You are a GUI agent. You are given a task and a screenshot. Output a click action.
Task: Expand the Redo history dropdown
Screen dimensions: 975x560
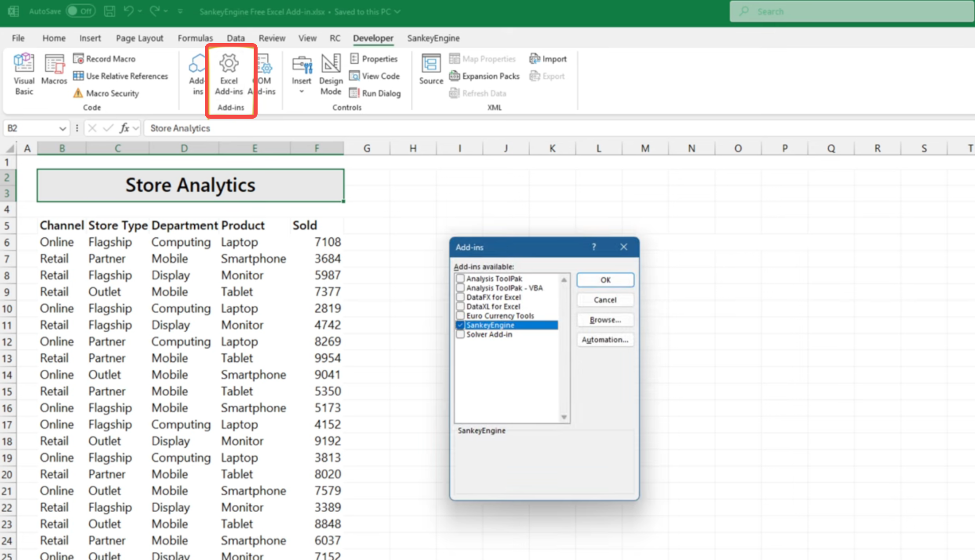point(166,11)
